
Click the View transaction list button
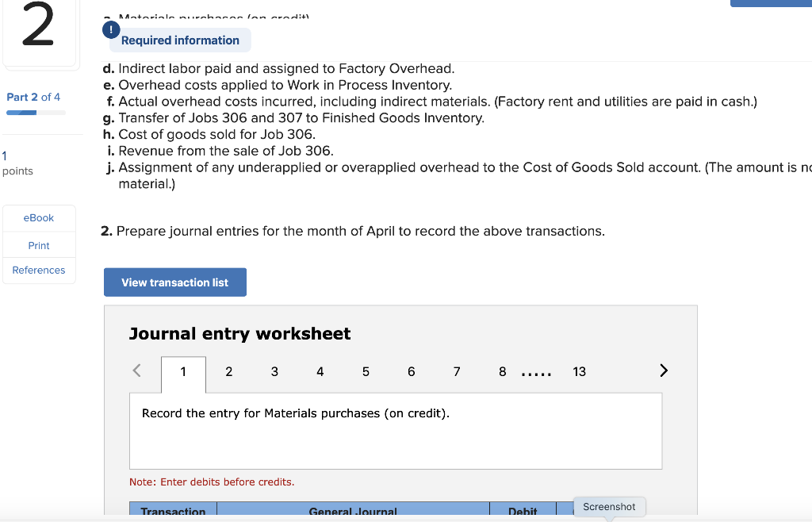click(174, 282)
